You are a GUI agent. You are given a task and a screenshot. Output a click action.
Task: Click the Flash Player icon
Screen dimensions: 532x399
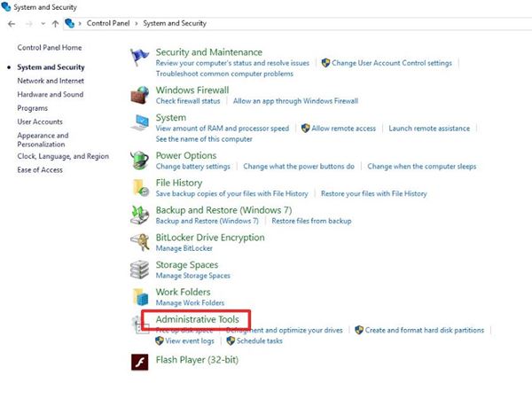140,362
